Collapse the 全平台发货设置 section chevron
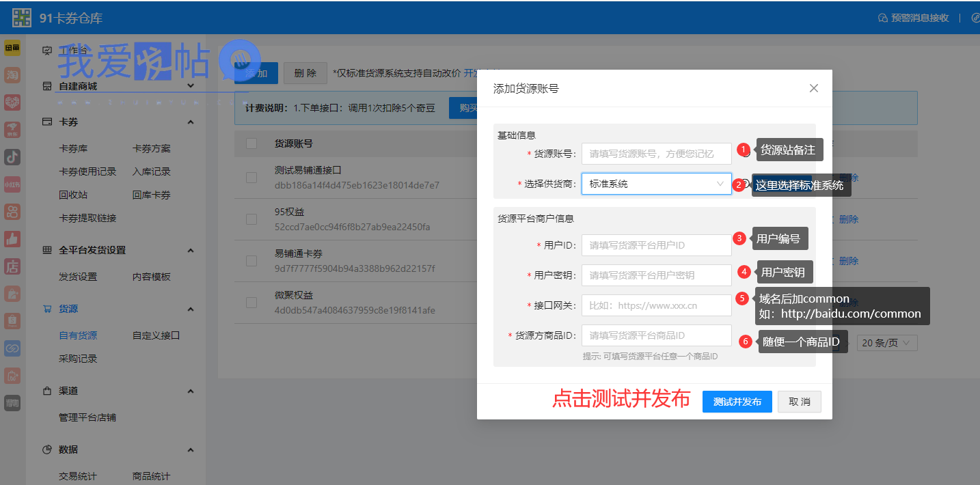980x485 pixels. click(x=191, y=250)
